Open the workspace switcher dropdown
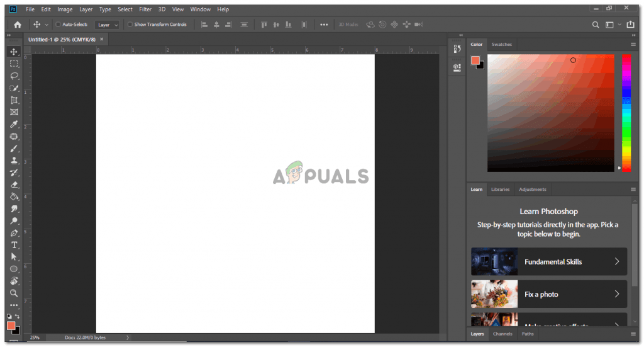 [613, 25]
